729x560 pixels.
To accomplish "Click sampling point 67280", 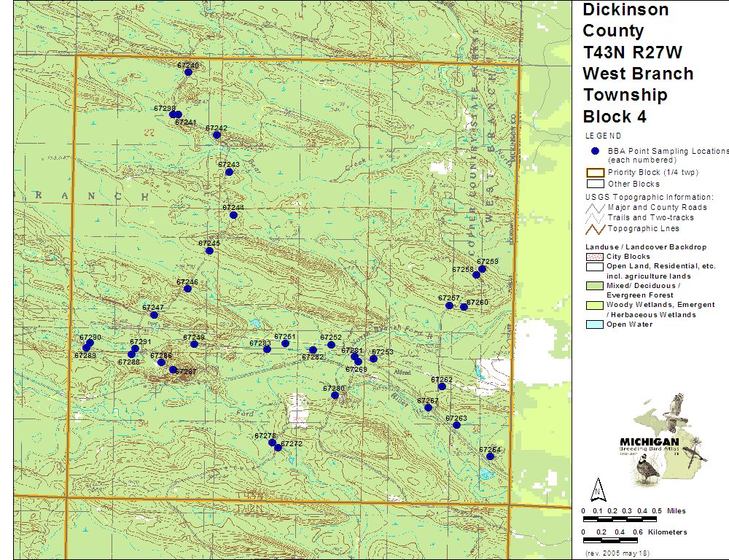I will 335,395.
